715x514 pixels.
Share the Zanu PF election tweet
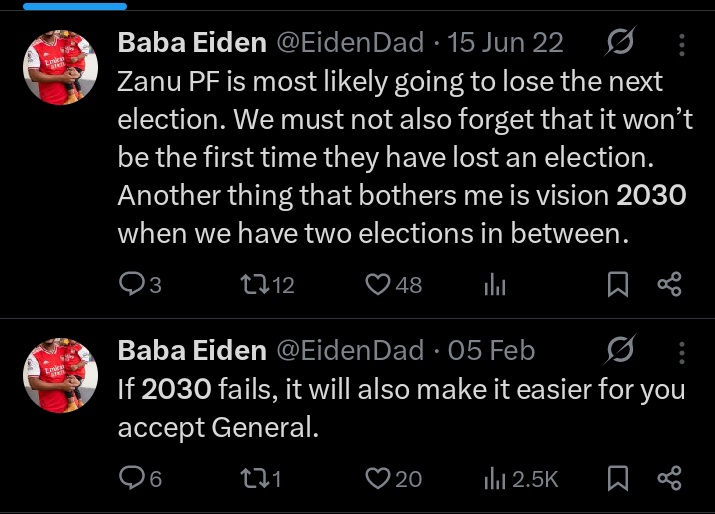[x=668, y=285]
